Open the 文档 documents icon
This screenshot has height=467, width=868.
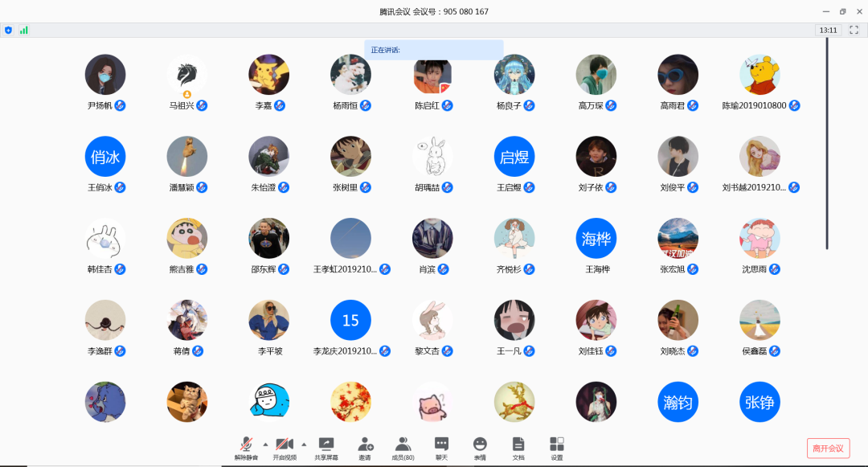(518, 444)
